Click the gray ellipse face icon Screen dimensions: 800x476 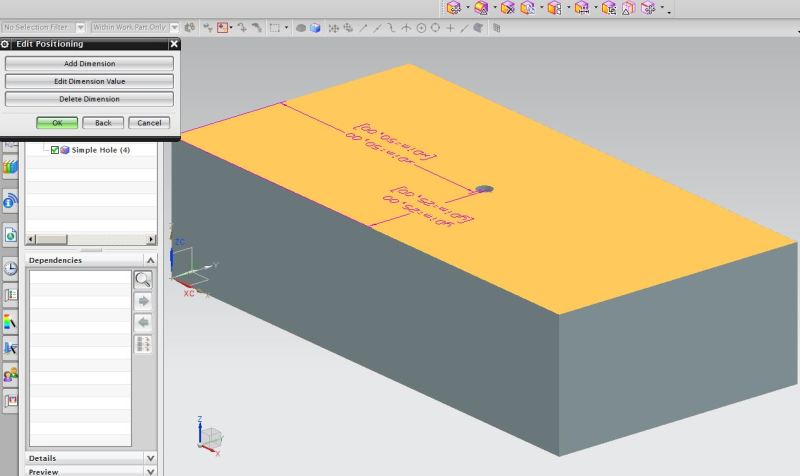point(301,28)
